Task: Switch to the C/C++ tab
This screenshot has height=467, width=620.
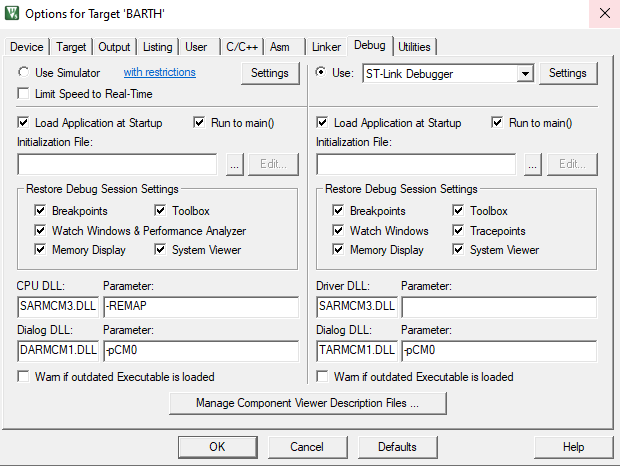Action: (242, 47)
